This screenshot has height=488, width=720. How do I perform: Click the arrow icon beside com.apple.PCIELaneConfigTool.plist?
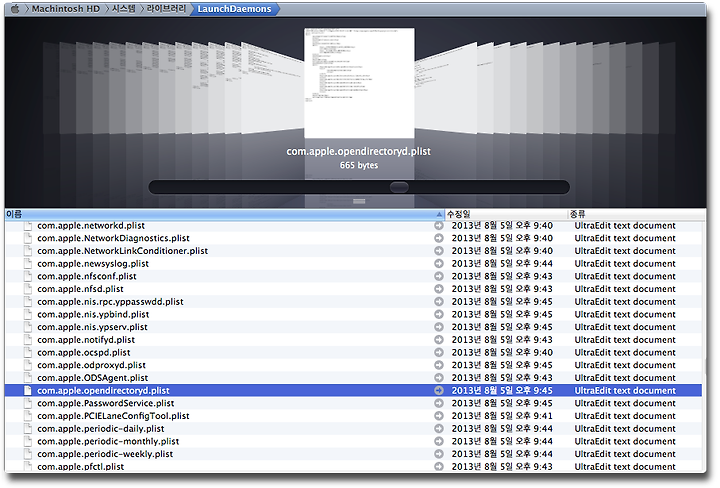tap(439, 416)
